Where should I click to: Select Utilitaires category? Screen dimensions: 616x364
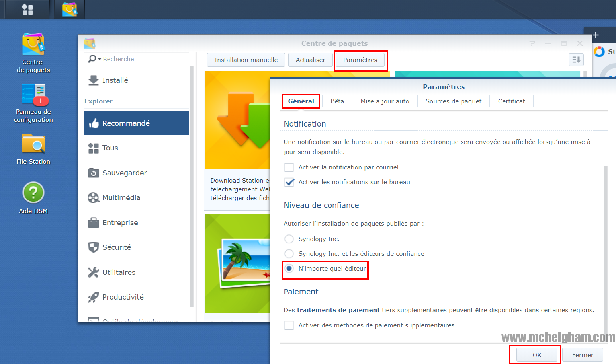click(x=136, y=272)
